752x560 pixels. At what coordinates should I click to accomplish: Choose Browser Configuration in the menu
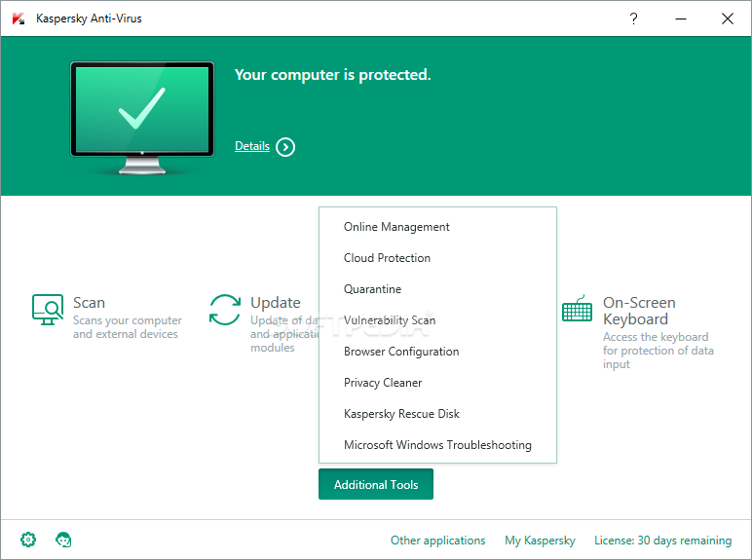pyautogui.click(x=437, y=352)
